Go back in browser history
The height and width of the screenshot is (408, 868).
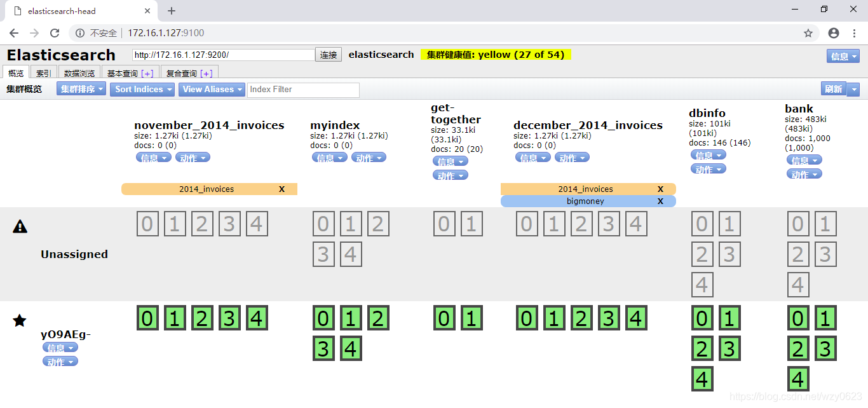(14, 33)
